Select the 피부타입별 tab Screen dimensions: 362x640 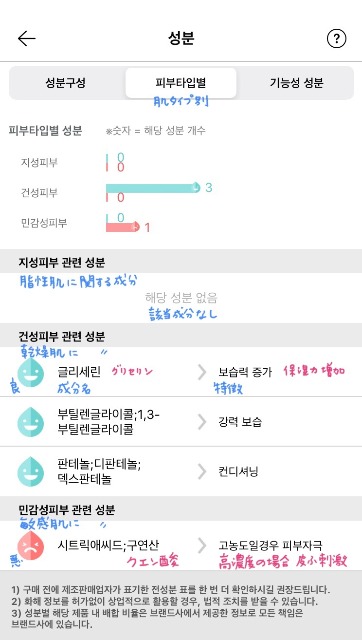tap(181, 83)
